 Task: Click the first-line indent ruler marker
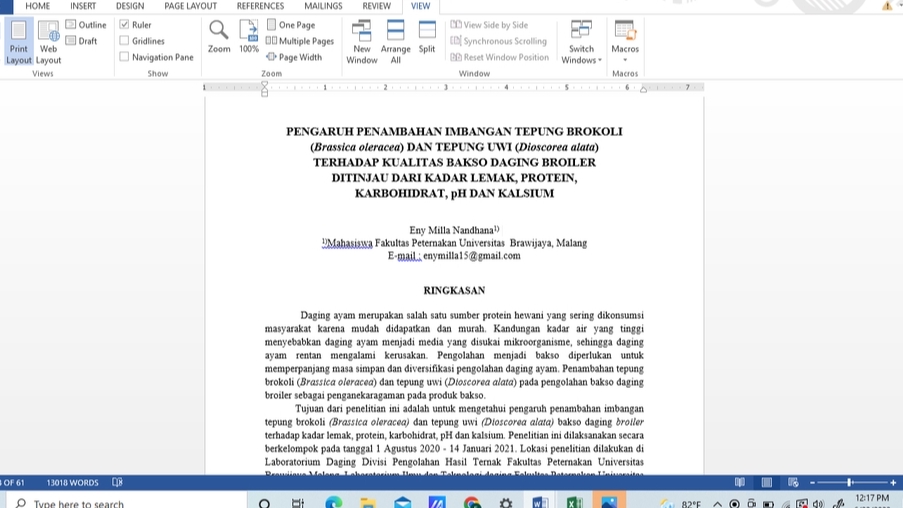click(x=264, y=84)
